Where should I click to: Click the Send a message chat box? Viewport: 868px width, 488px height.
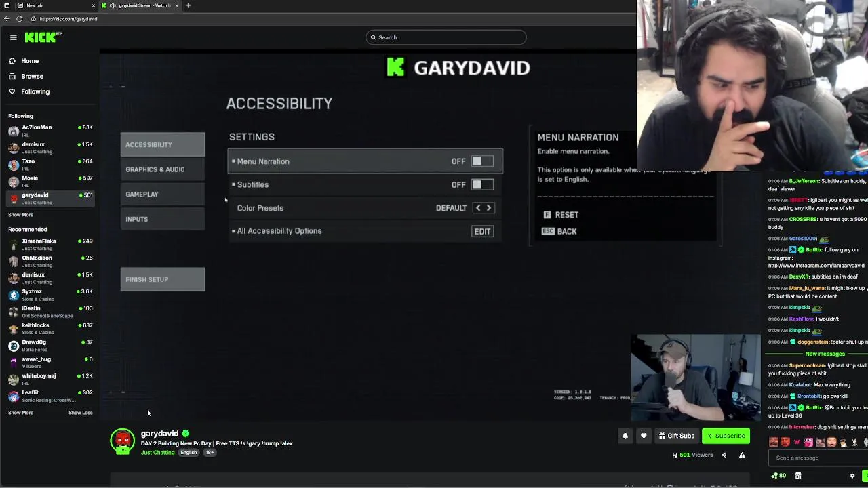point(817,457)
